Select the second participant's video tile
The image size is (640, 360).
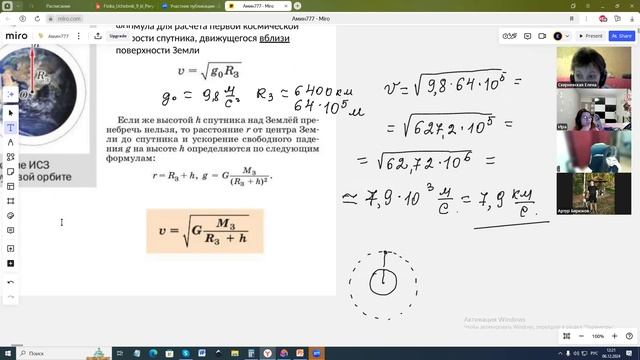point(594,109)
